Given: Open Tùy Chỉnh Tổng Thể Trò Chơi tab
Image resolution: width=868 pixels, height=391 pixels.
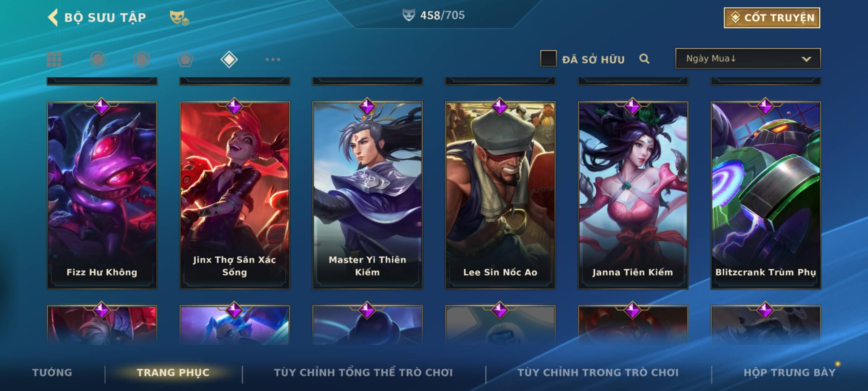Looking at the screenshot, I should tap(363, 372).
